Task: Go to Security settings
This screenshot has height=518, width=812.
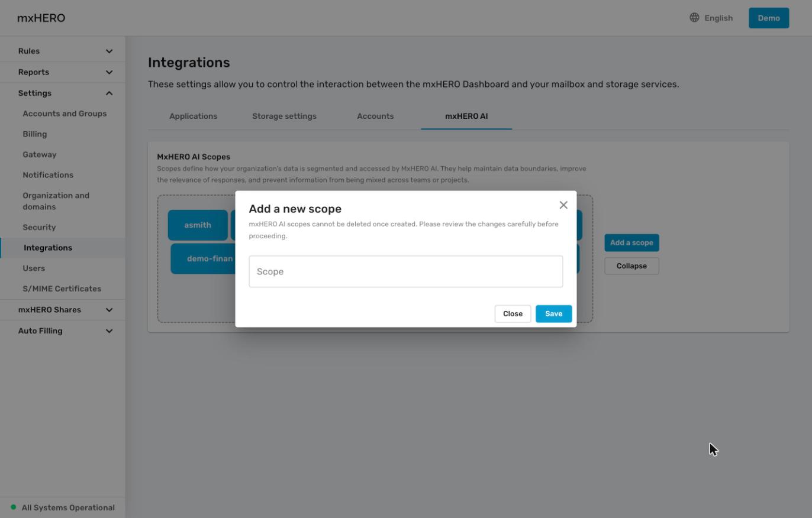Action: pyautogui.click(x=39, y=228)
